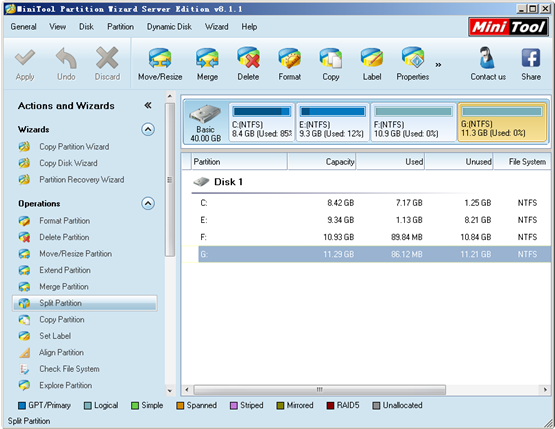Open the Dynamic Disk menu

(169, 27)
